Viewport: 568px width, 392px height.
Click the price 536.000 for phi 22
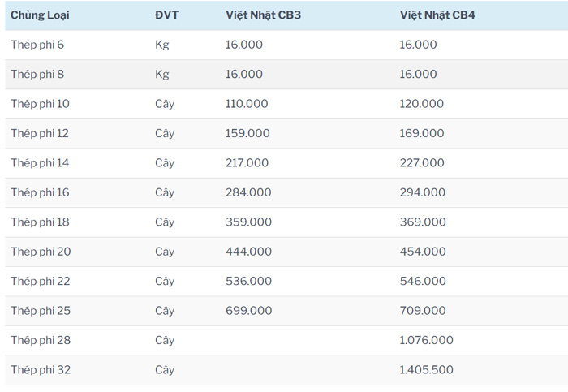[248, 282]
